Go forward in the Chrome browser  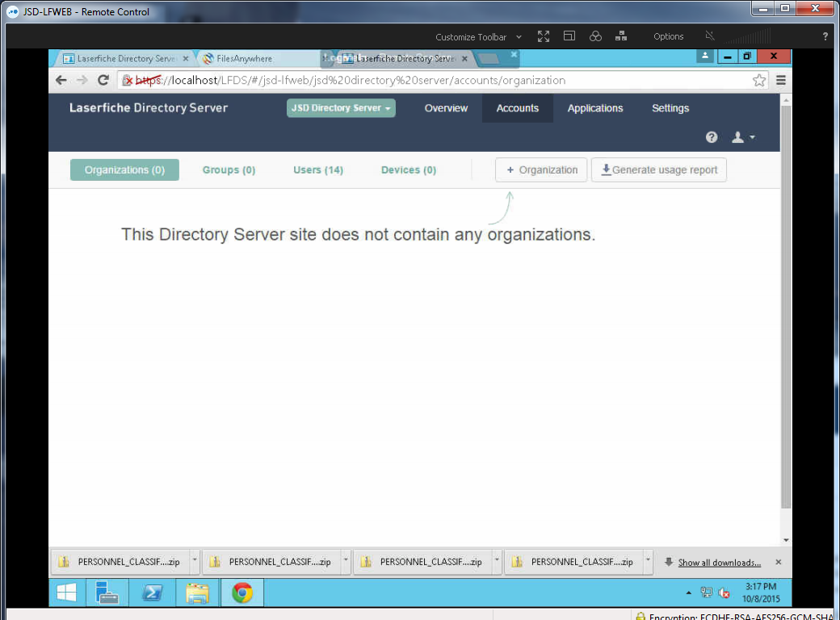[x=82, y=80]
